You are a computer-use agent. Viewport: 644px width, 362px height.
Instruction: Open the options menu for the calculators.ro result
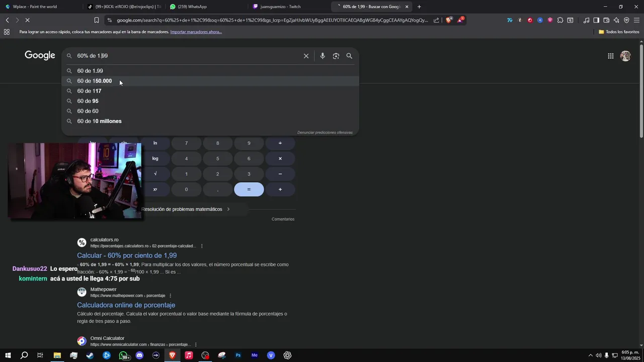click(x=202, y=246)
